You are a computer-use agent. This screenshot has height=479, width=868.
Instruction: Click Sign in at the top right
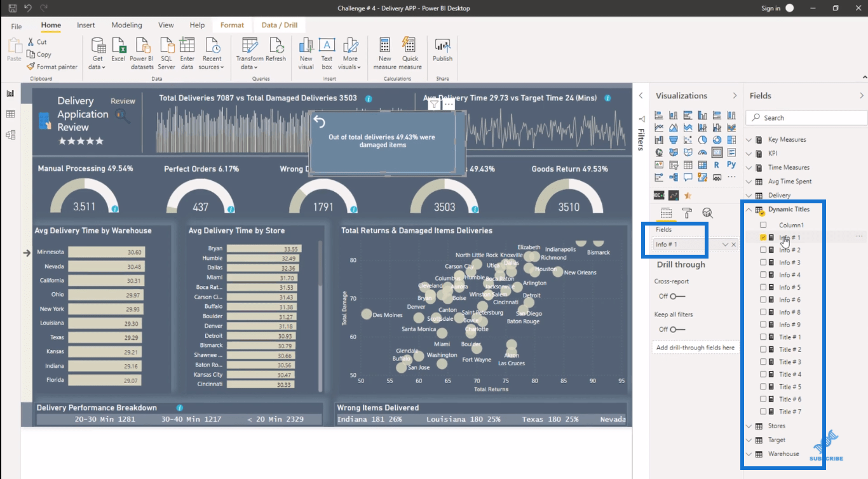click(771, 8)
